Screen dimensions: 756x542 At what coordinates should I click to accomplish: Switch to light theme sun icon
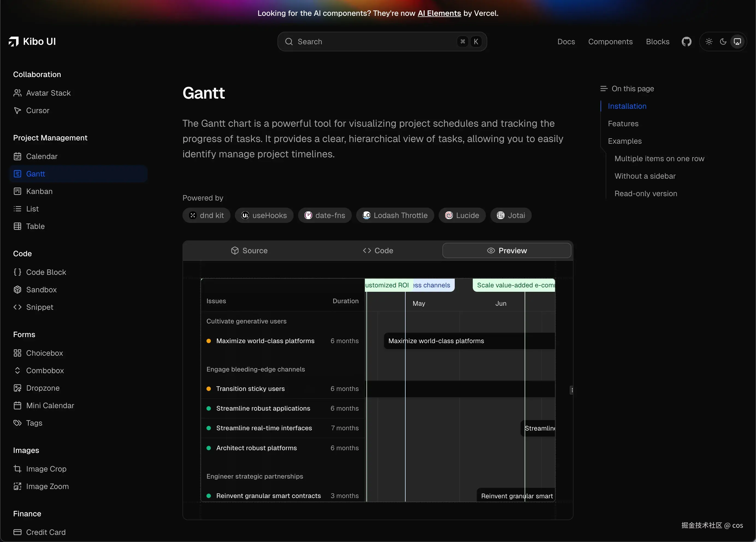709,42
